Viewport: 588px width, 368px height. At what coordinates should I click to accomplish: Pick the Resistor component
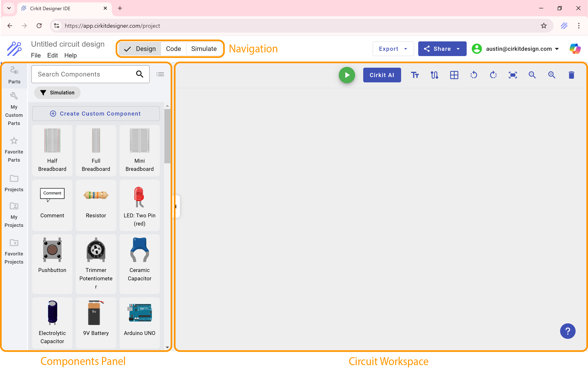click(96, 205)
